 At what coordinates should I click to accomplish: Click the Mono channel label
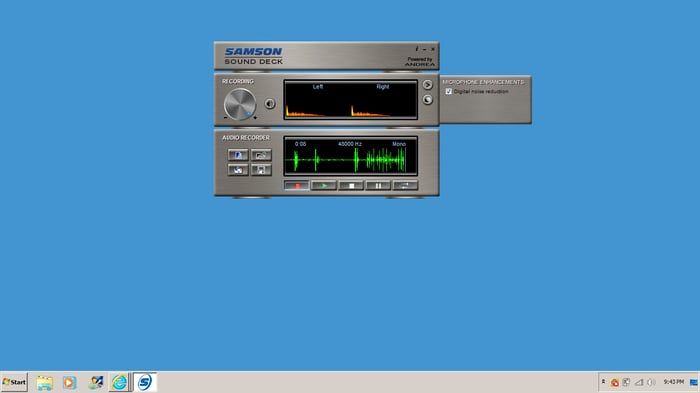[x=399, y=144]
